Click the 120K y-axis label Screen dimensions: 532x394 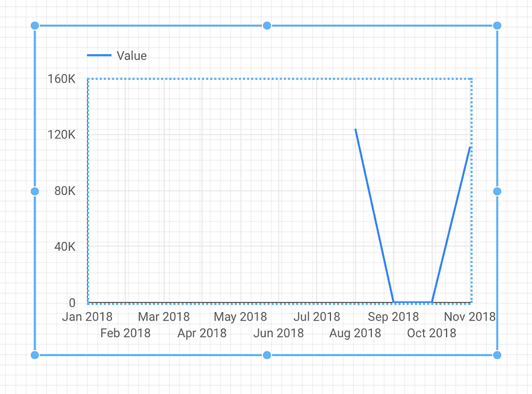pyautogui.click(x=61, y=135)
